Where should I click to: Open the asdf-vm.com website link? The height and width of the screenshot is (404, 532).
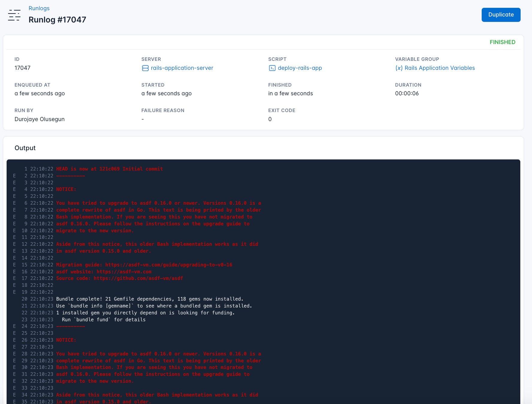[x=124, y=272]
